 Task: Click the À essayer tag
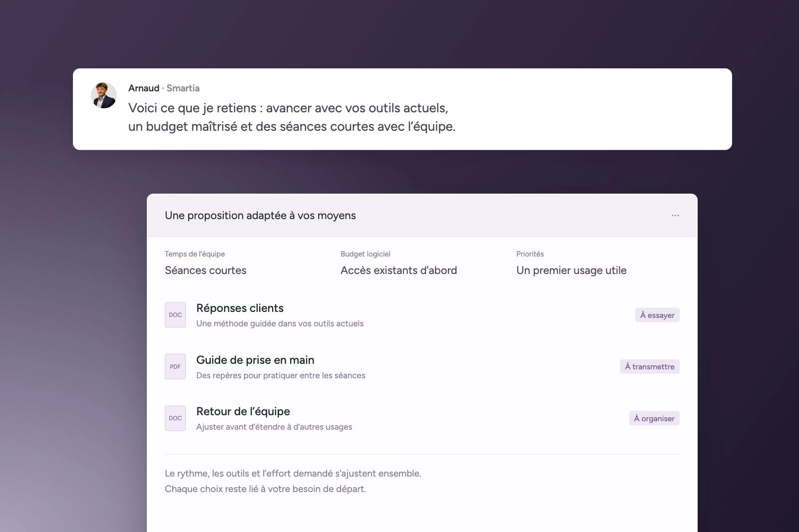tap(657, 315)
